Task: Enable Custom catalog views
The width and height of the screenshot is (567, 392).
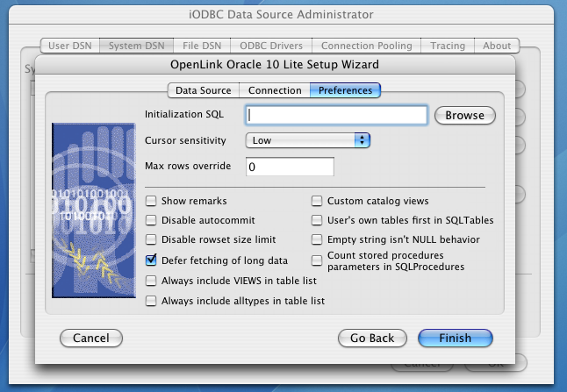Action: tap(317, 201)
